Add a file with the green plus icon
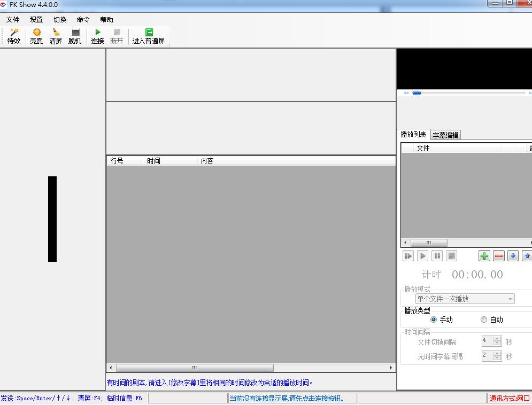 click(484, 256)
